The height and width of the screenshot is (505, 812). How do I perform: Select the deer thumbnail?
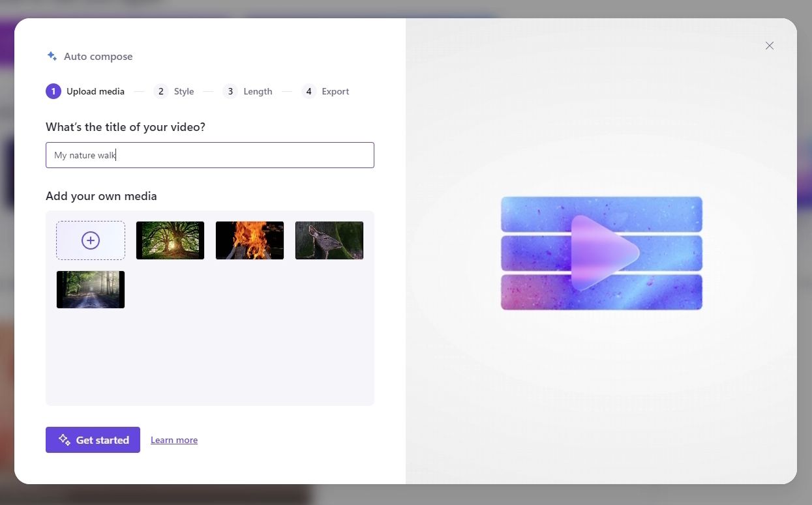329,240
